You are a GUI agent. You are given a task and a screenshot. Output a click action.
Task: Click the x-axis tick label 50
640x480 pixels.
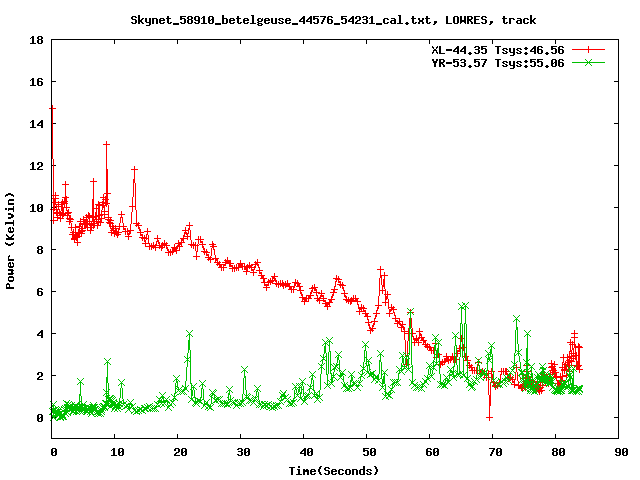369,452
